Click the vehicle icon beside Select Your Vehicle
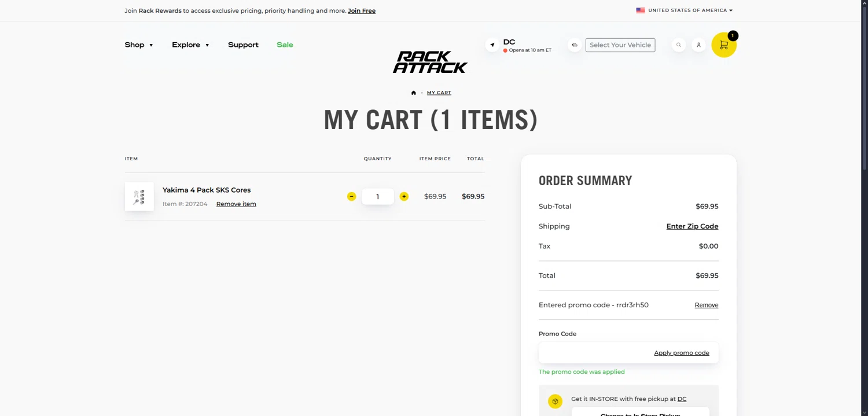Screen dimensions: 868x416 pos(575,45)
